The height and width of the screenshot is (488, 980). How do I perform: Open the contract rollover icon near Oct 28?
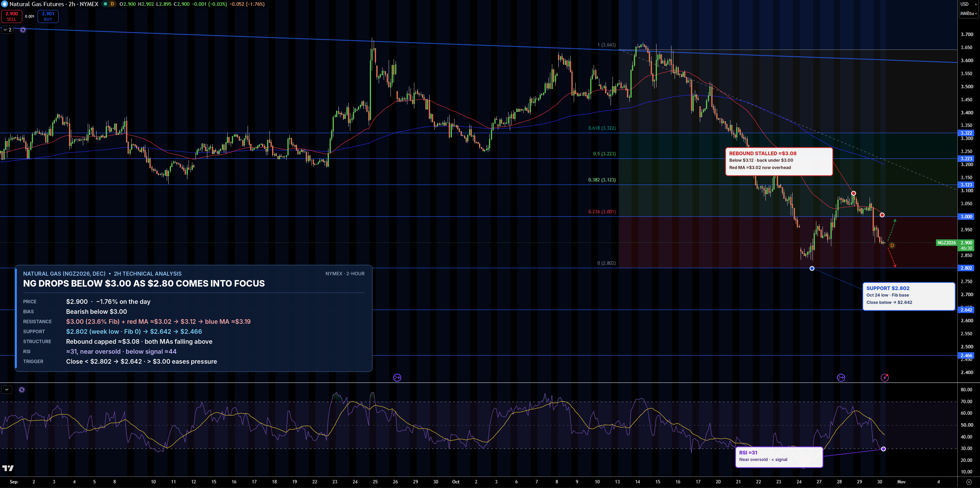tap(841, 378)
